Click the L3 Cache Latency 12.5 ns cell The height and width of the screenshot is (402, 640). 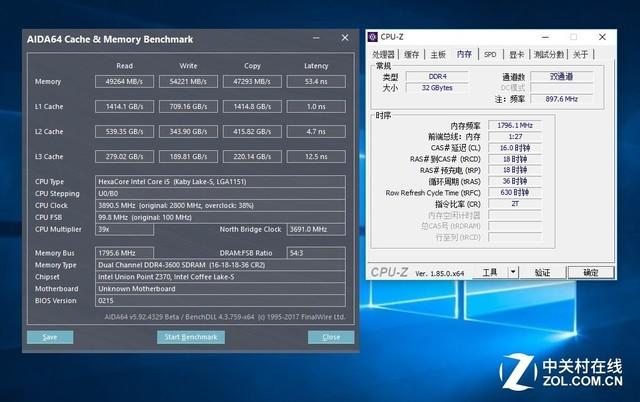tap(315, 156)
